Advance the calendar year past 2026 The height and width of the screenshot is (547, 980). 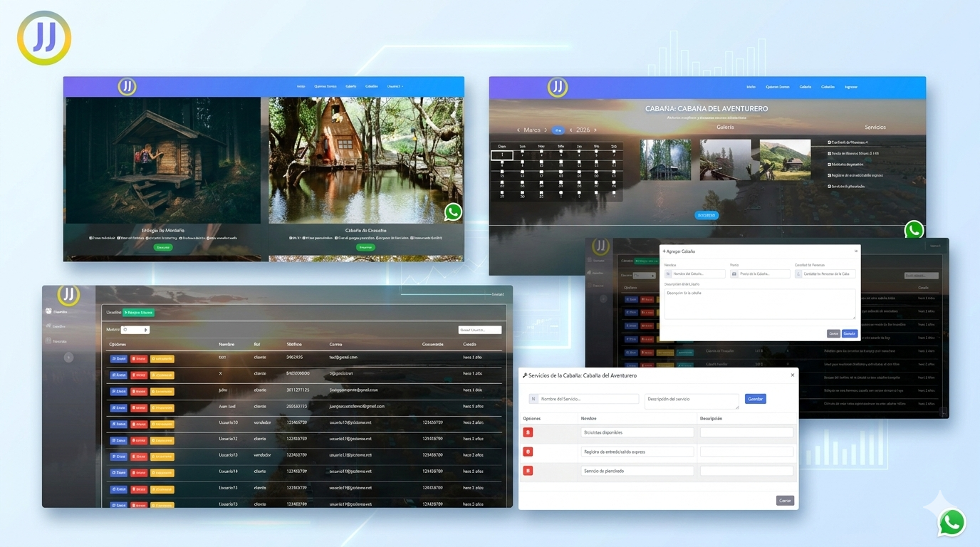[595, 130]
